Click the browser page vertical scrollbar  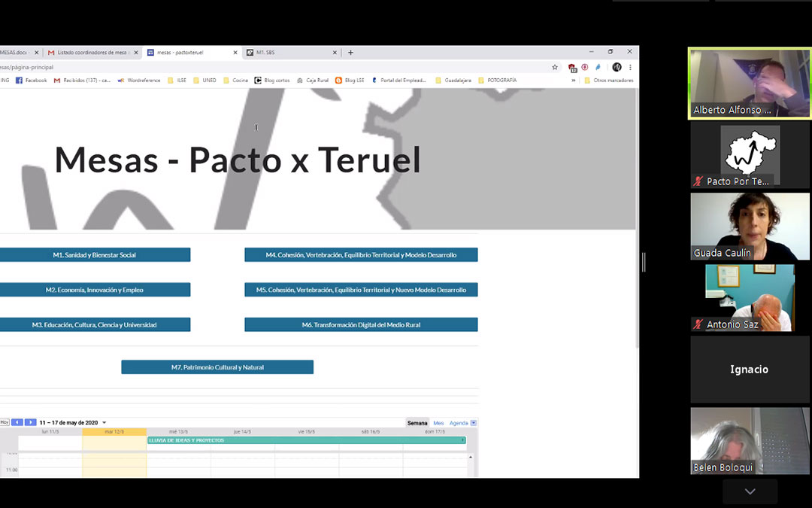point(637,217)
